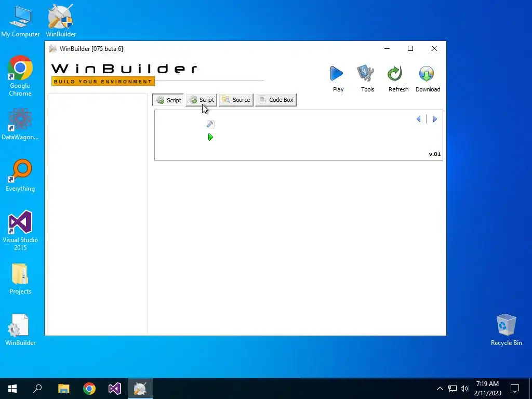Open the Windows Start menu

[x=12, y=389]
